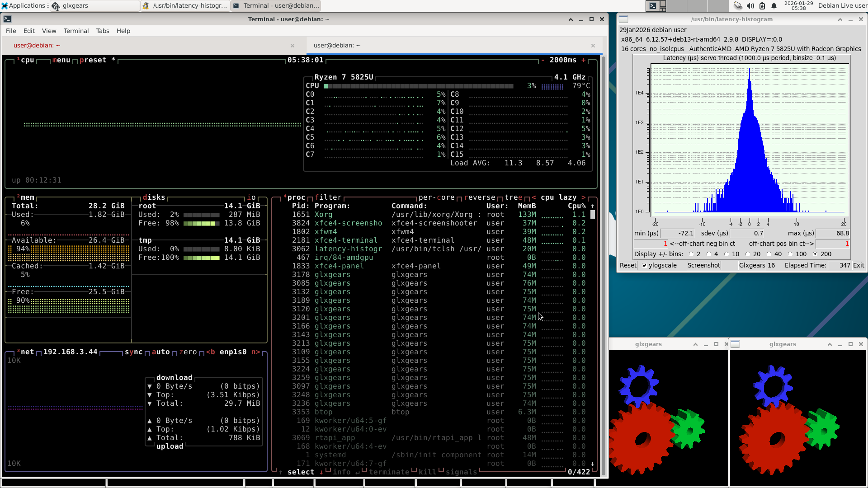
Task: Switch to the second user@debian tab
Action: (x=337, y=46)
